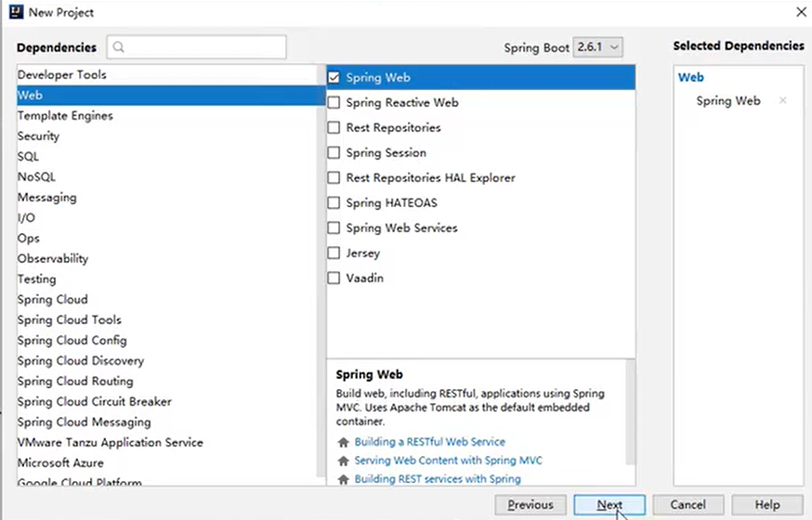The image size is (812, 520).
Task: Select the Ops category
Action: (x=166, y=238)
